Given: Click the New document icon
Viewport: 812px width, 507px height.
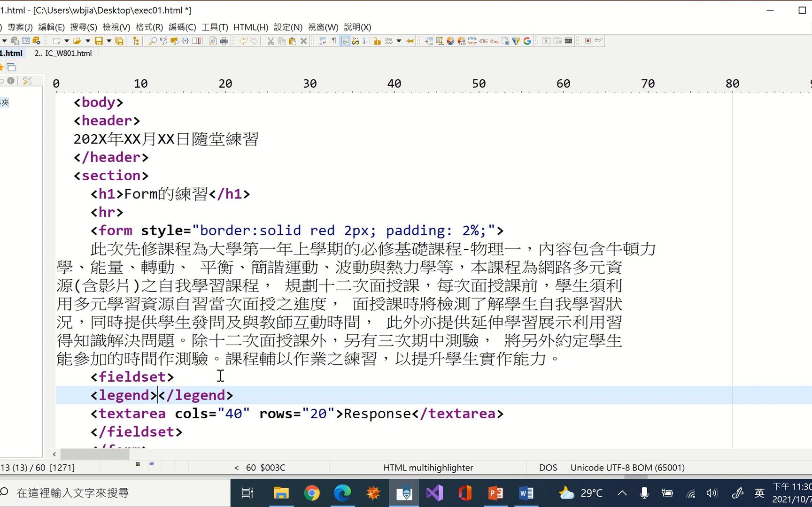Looking at the screenshot, I should [x=56, y=41].
